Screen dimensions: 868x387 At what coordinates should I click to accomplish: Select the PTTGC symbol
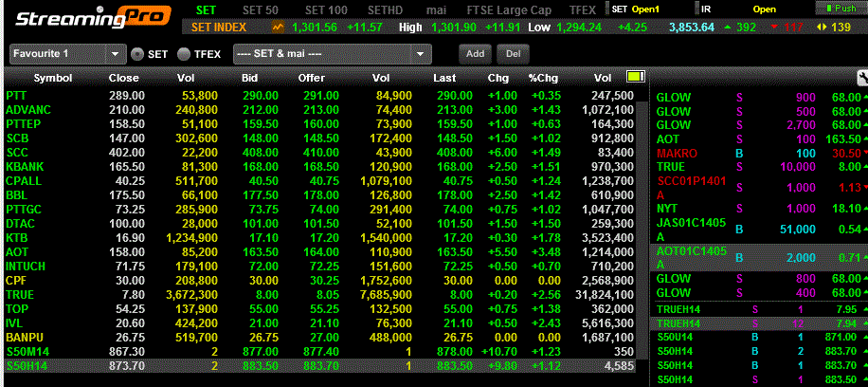coord(24,210)
